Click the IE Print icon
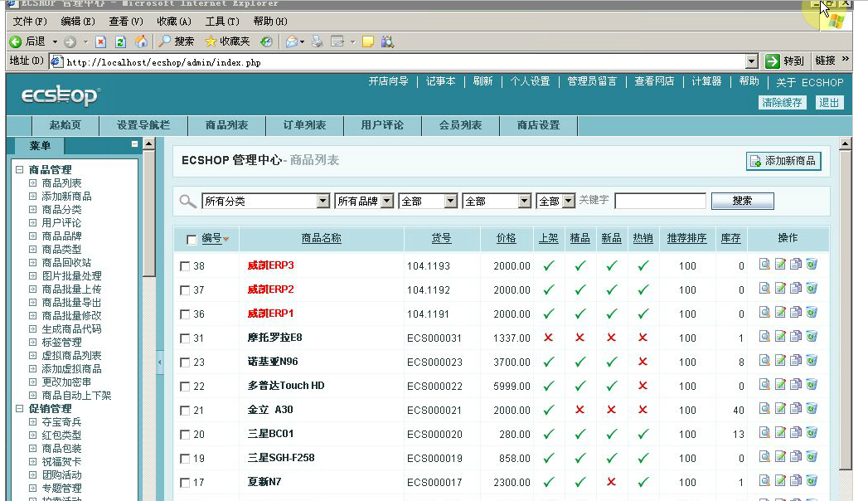This screenshot has width=868, height=501. [317, 41]
